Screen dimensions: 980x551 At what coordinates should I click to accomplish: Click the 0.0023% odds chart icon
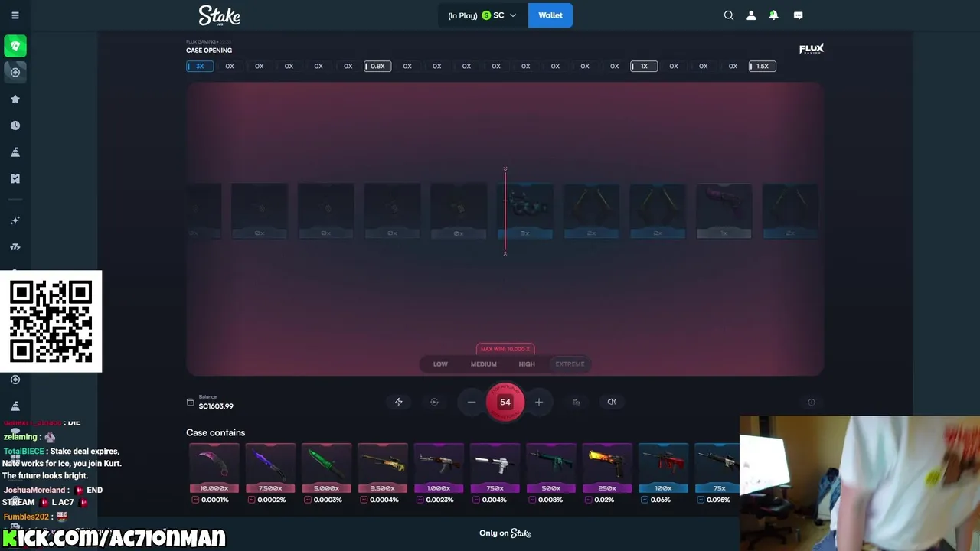tap(420, 500)
